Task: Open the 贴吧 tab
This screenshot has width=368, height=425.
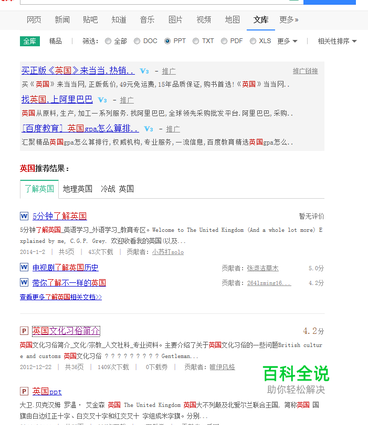Action: tap(90, 20)
